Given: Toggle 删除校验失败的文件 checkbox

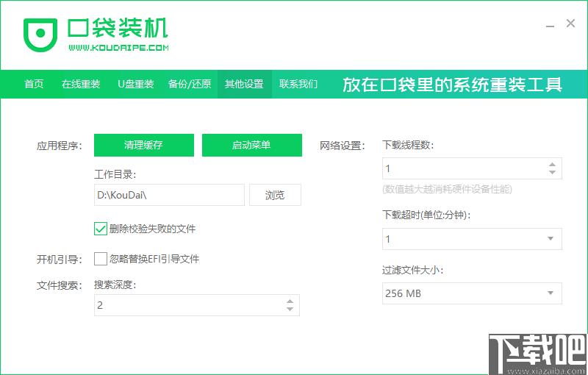Looking at the screenshot, I should [101, 229].
